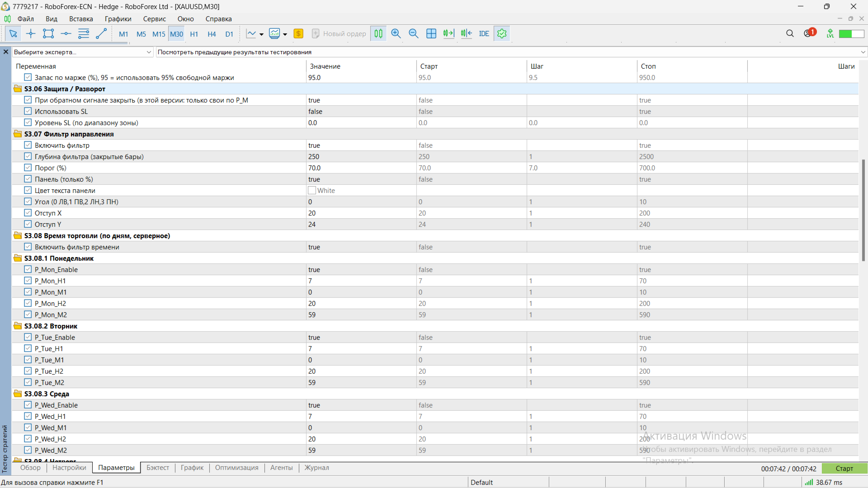Select the crosshair cursor tool
This screenshot has height=488, width=868.
tap(31, 33)
